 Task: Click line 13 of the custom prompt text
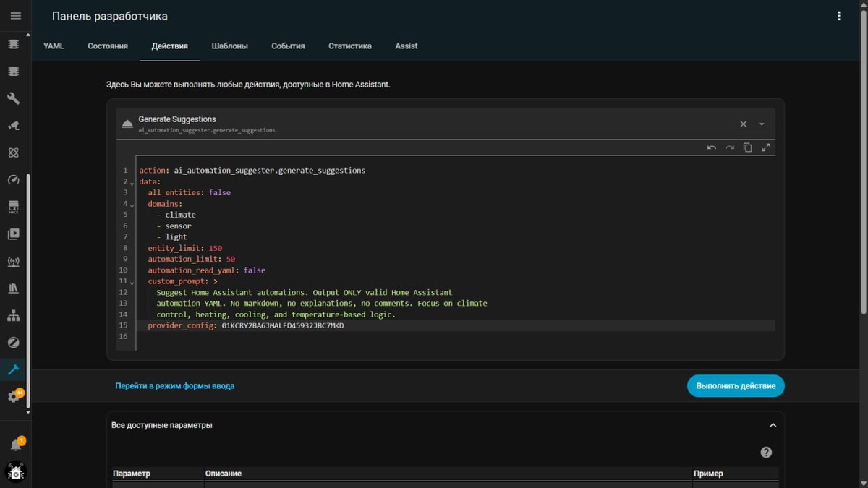tap(322, 304)
